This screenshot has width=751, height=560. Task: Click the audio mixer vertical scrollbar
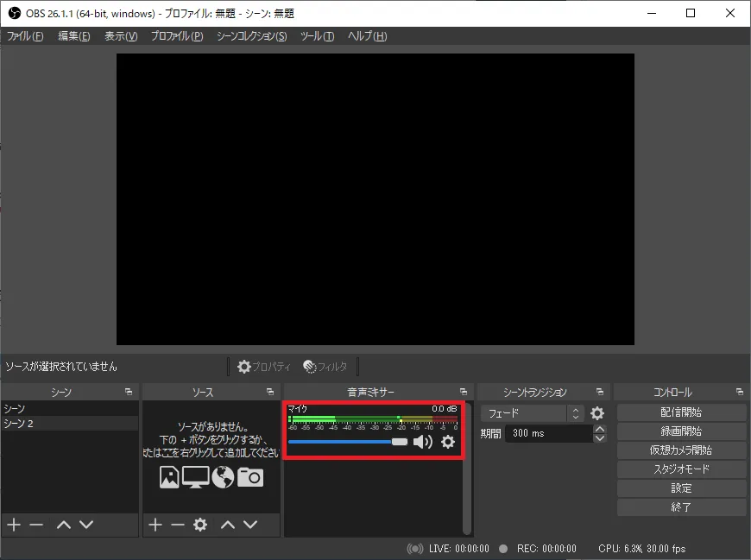(x=467, y=468)
